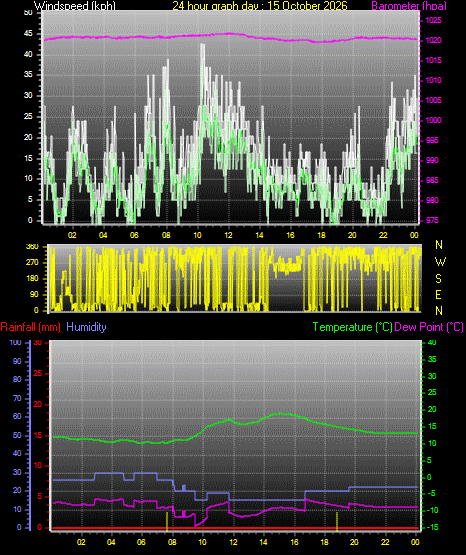Click the 'S' compass direction label
Screen dimensions: 466x555
(438, 279)
